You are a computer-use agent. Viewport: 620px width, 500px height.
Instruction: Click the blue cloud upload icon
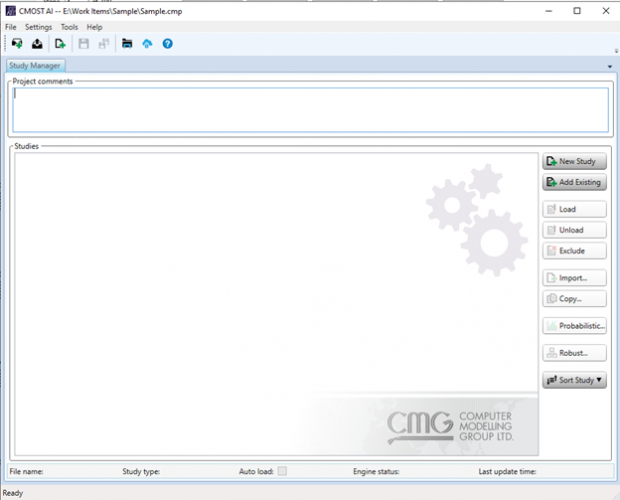click(x=147, y=43)
